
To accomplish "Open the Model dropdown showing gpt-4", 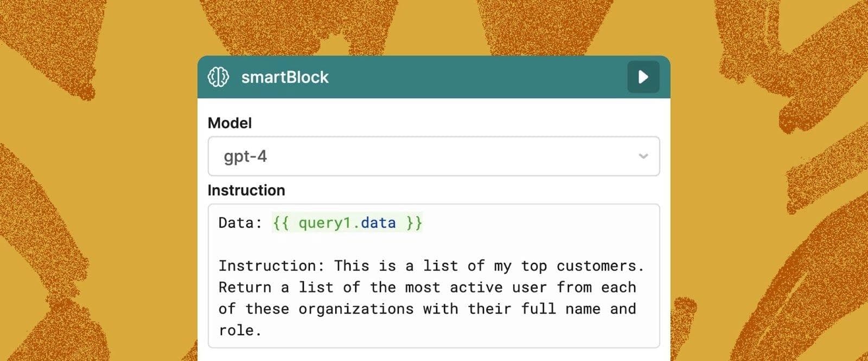I will click(433, 157).
